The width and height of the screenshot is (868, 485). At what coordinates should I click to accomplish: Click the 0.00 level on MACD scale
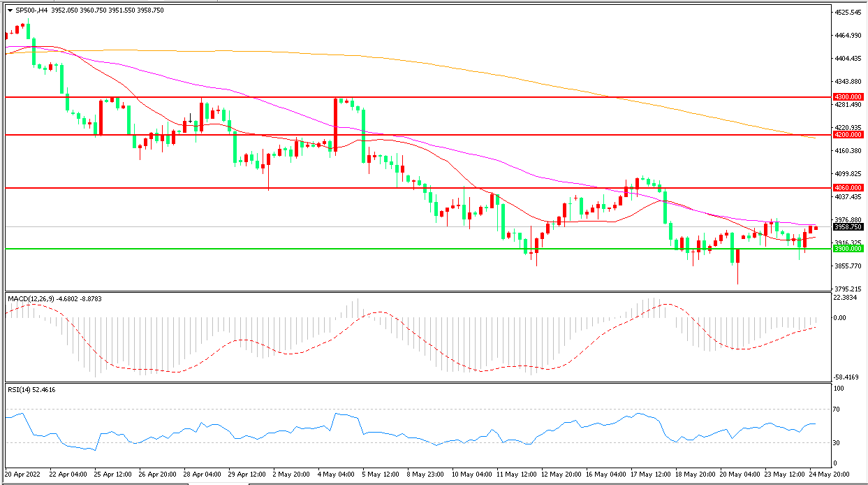pos(841,317)
